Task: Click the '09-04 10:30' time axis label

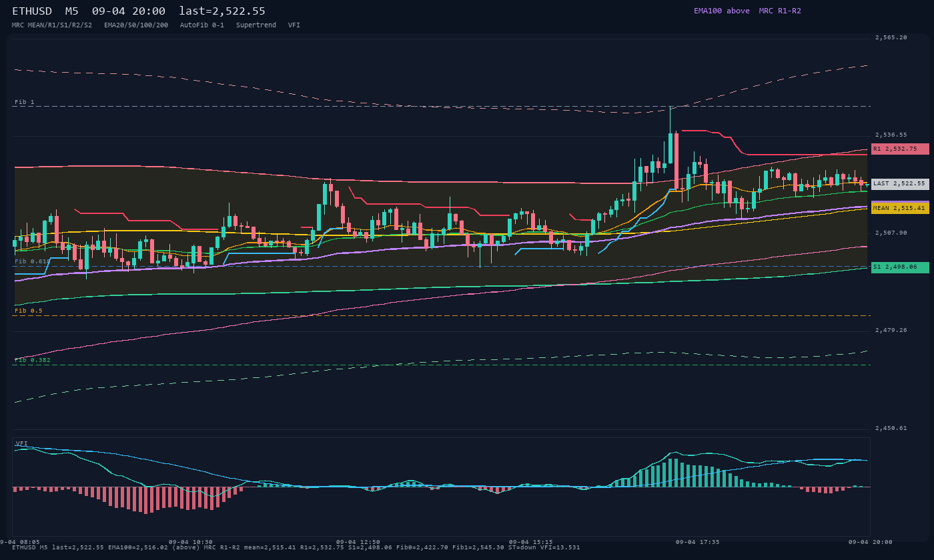Action: pyautogui.click(x=191, y=542)
